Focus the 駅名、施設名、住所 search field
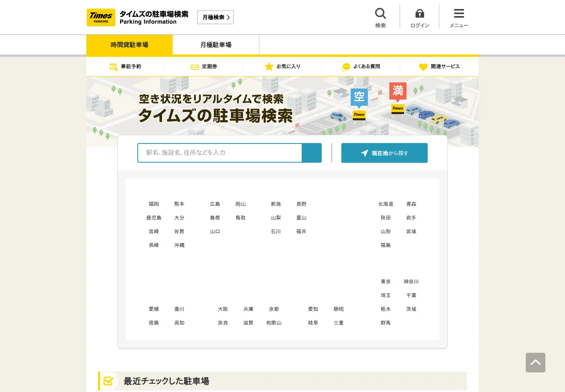565x392 pixels. pos(220,153)
